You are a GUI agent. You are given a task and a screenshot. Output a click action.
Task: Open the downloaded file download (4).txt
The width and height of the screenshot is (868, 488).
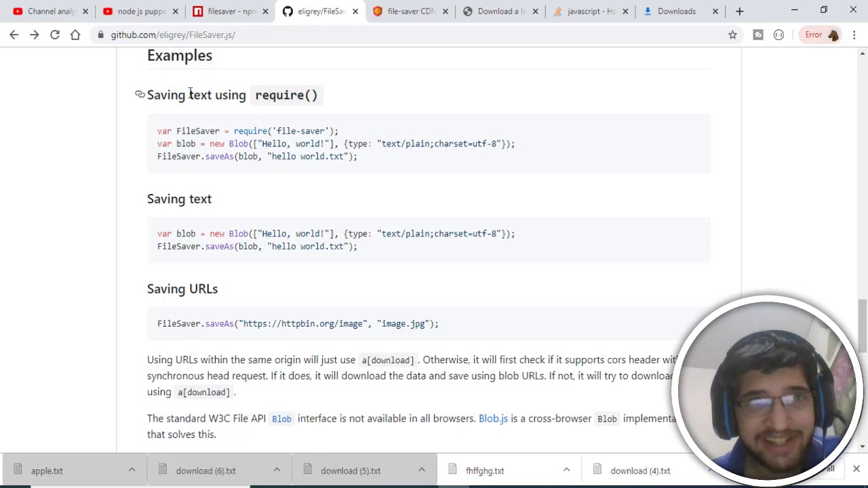(x=639, y=470)
